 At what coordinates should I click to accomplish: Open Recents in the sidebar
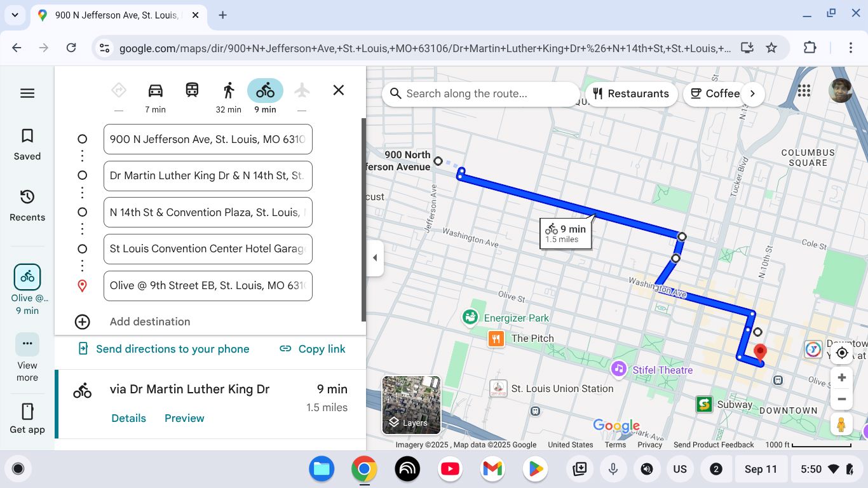[27, 205]
